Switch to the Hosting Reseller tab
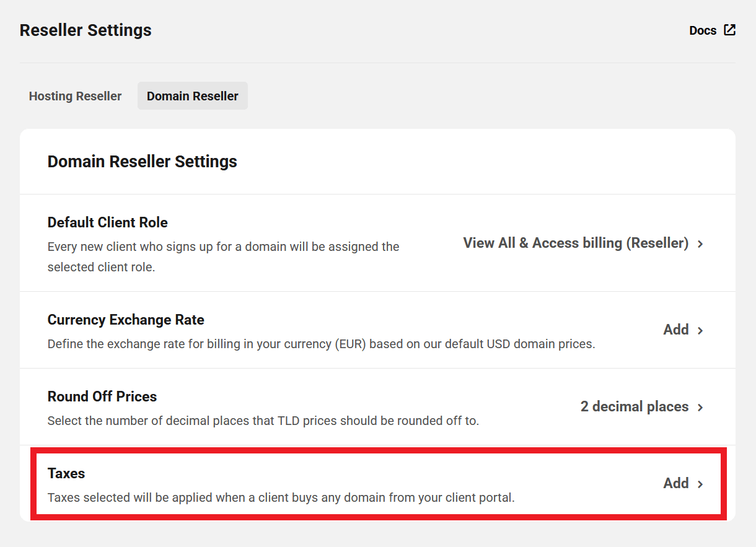 (x=75, y=96)
